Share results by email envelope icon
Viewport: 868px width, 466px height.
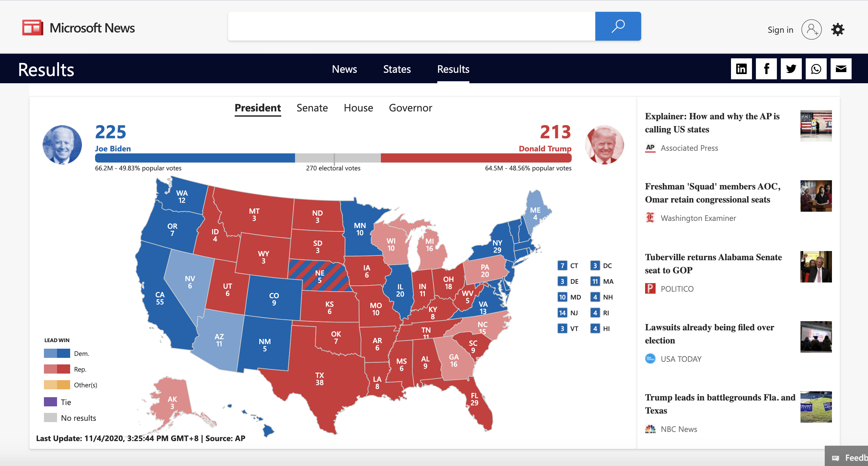pyautogui.click(x=841, y=69)
